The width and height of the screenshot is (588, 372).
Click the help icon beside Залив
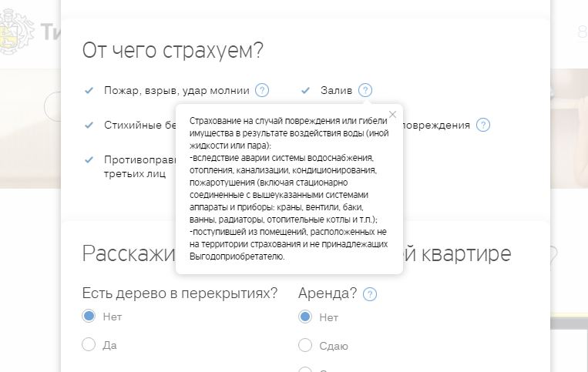(x=365, y=90)
